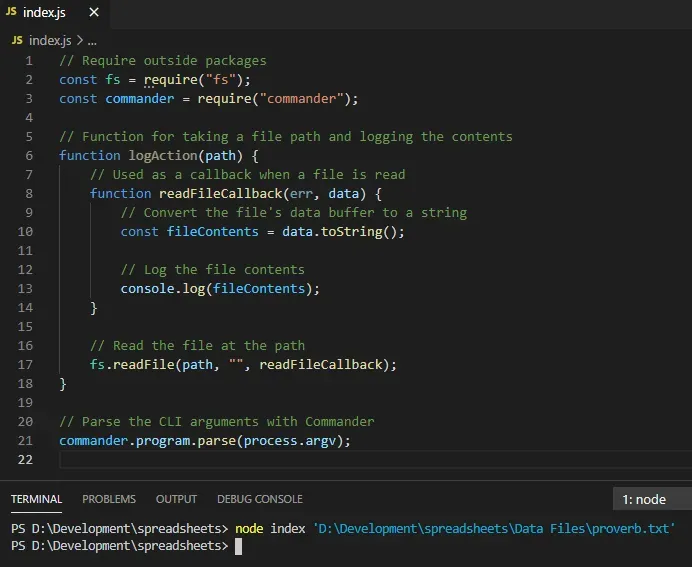Open the '1: node' terminal selector dropdown

coord(650,499)
